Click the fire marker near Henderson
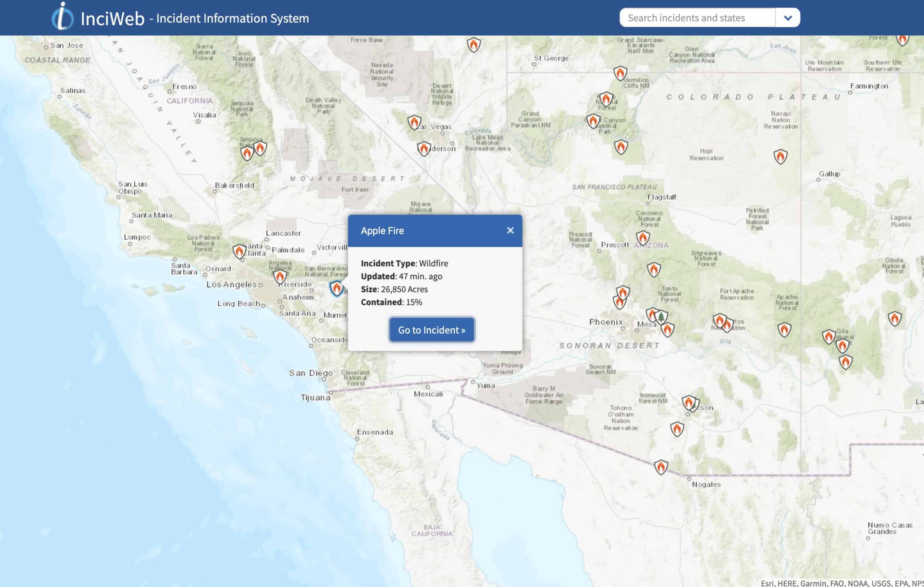The height and width of the screenshot is (587, 924). point(423,147)
